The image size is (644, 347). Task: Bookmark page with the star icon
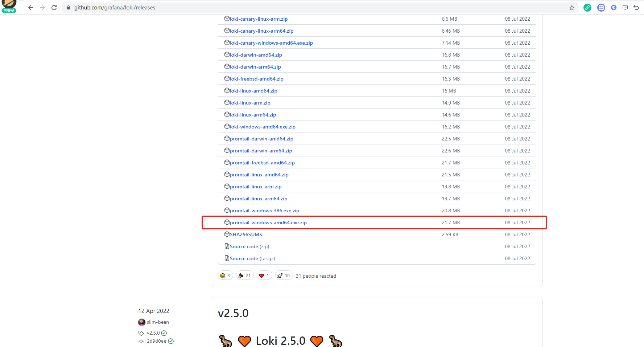[x=572, y=8]
